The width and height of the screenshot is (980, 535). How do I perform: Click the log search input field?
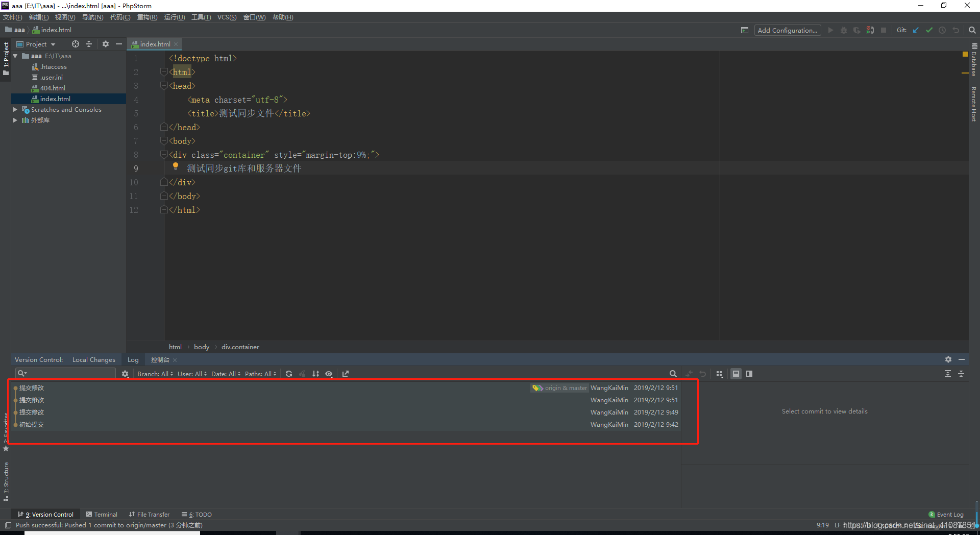pyautogui.click(x=66, y=374)
